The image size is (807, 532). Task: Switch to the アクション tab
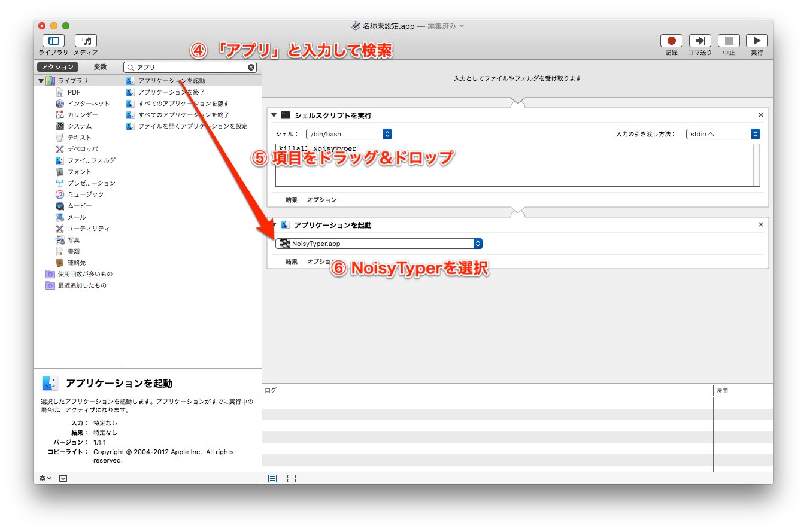57,68
